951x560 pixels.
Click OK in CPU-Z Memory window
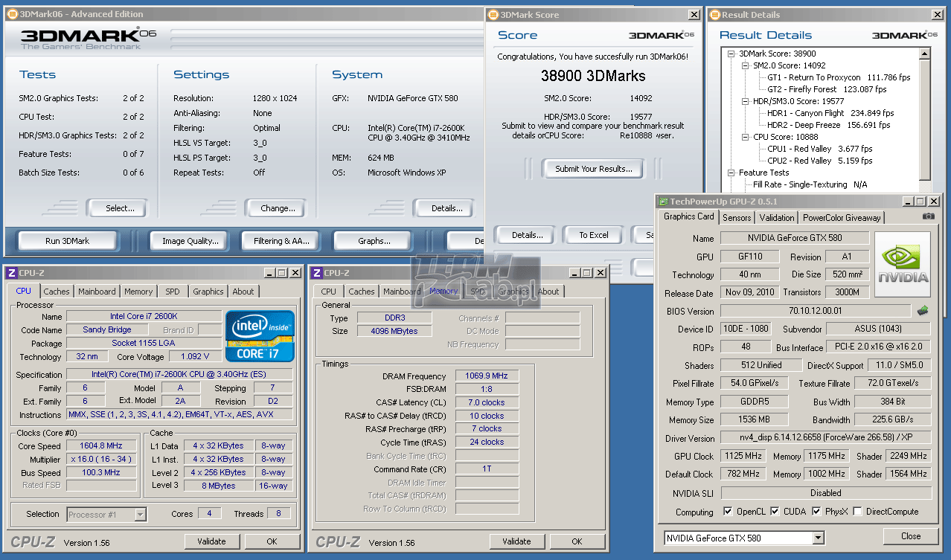(x=577, y=541)
